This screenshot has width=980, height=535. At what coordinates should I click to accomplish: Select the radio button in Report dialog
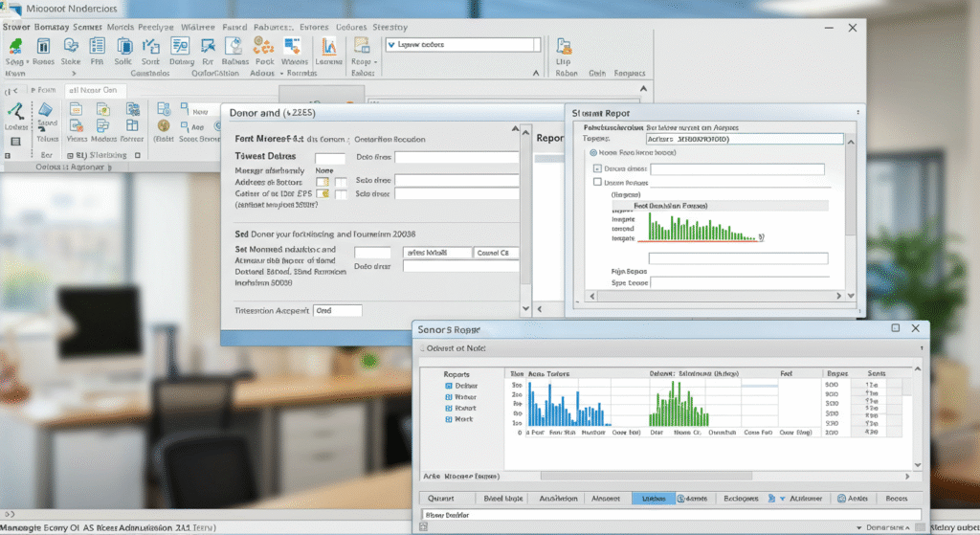tap(593, 152)
